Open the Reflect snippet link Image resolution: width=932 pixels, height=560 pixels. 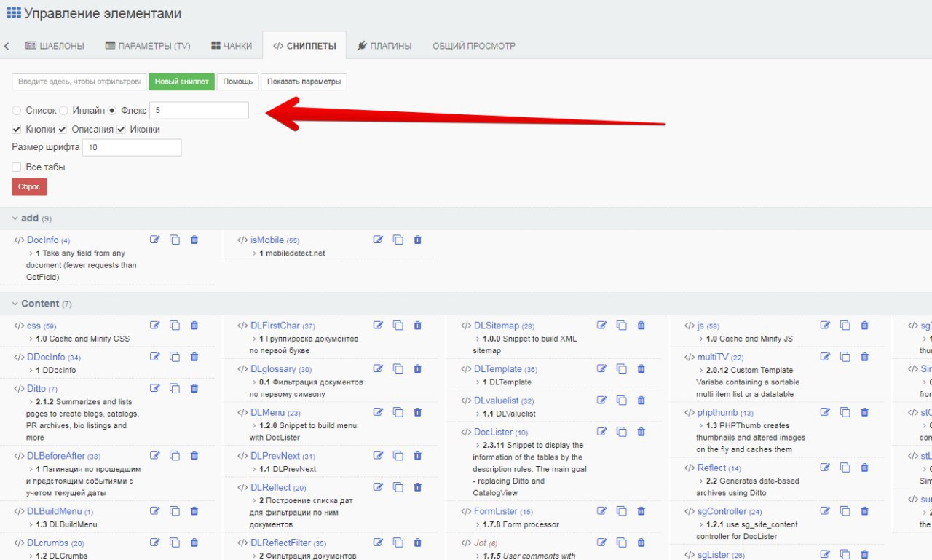(711, 468)
